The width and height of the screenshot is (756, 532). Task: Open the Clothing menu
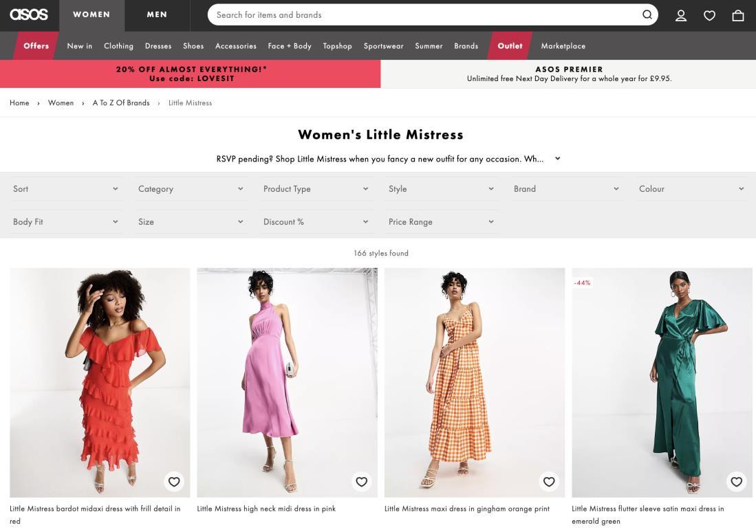118,46
